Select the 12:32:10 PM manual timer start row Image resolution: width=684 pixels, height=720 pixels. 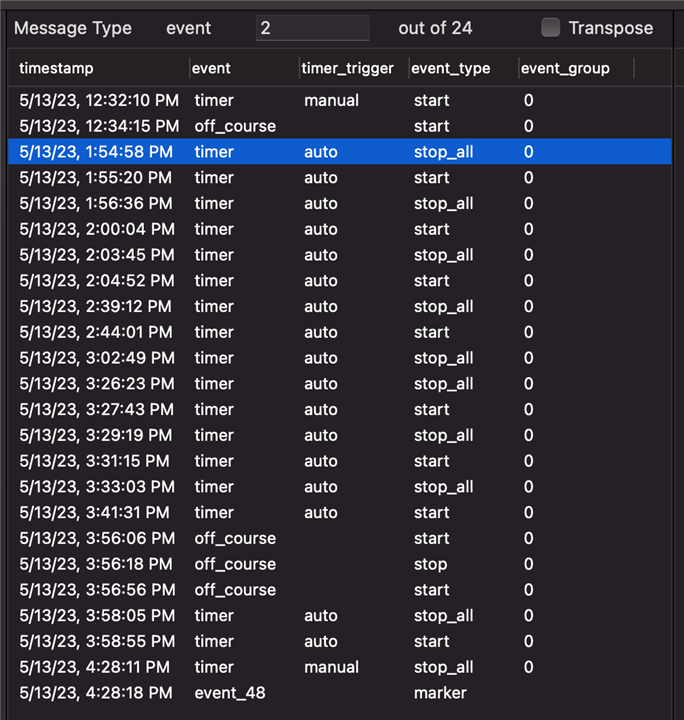[340, 100]
